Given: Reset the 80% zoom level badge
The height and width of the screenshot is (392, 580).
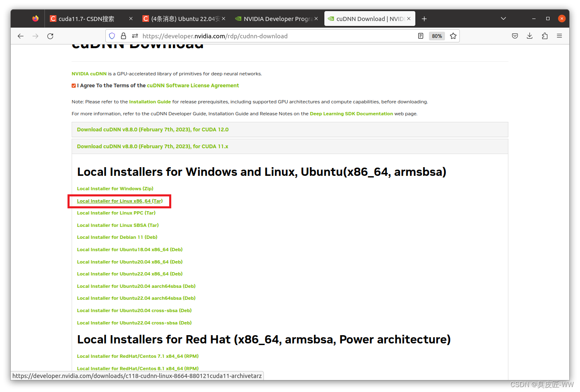Looking at the screenshot, I should point(437,36).
